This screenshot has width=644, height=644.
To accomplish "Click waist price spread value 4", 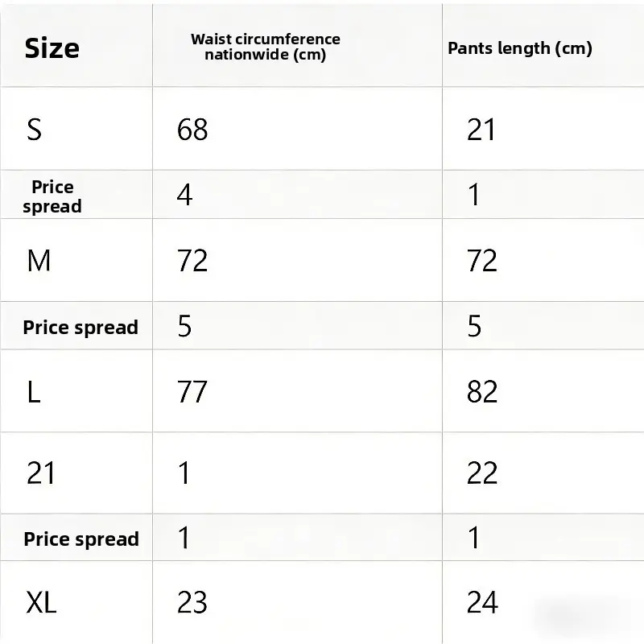I will (x=184, y=195).
